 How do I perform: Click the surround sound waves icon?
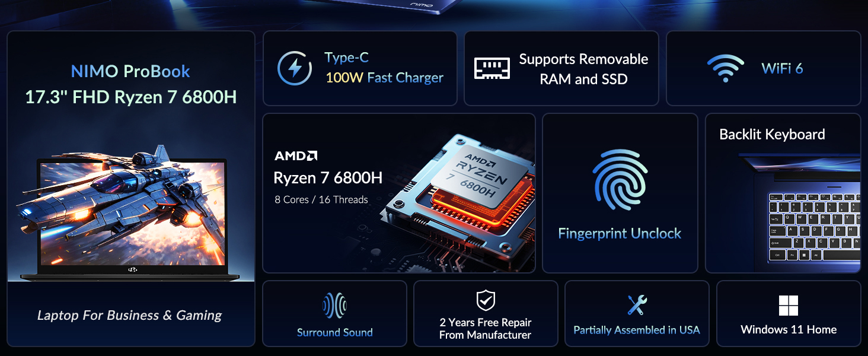point(334,306)
